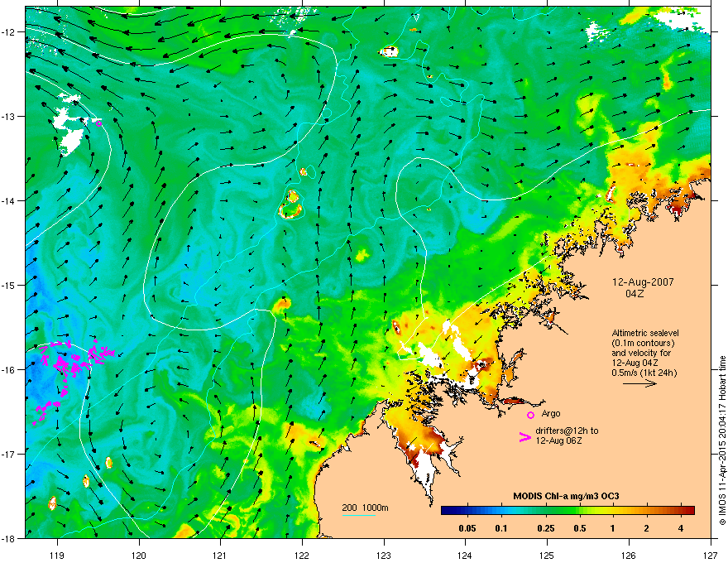This screenshot has height=563, width=728.
Task: Click the longitude axis label '124'
Action: click(x=465, y=555)
